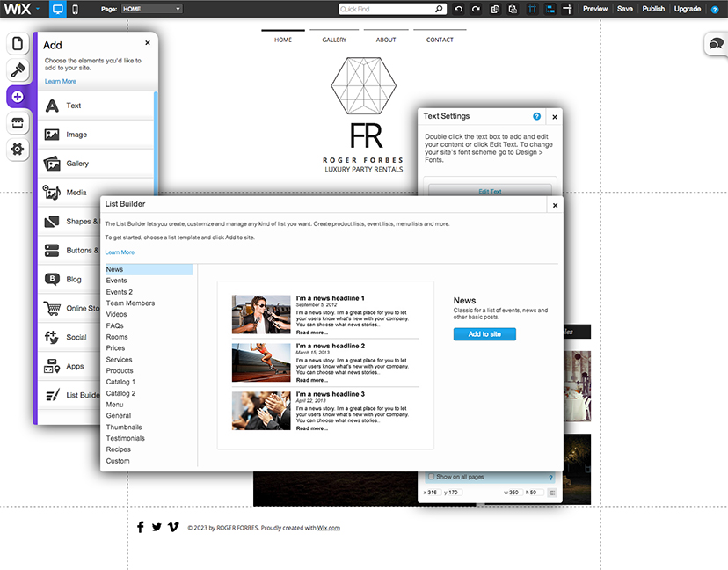Click Learn More link in List Builder
728x570 pixels.
(x=120, y=252)
